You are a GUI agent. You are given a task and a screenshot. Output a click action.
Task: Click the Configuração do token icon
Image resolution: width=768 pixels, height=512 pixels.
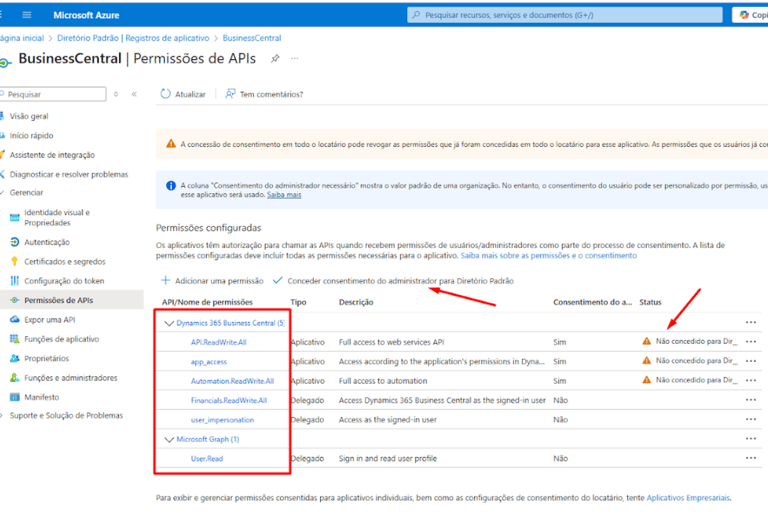tap(15, 281)
